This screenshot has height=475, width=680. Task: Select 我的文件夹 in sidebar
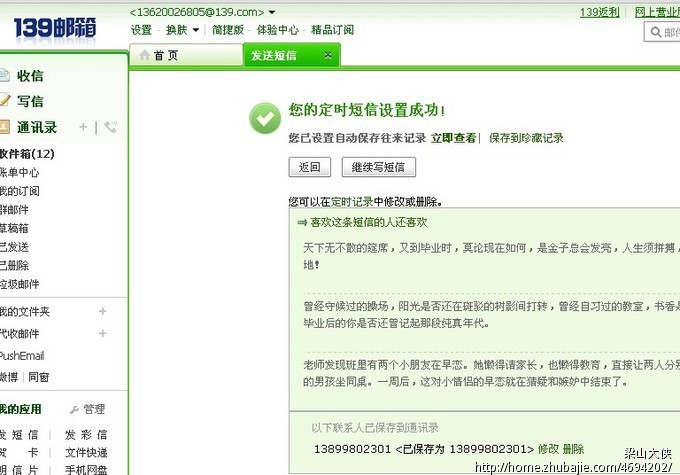tap(25, 311)
